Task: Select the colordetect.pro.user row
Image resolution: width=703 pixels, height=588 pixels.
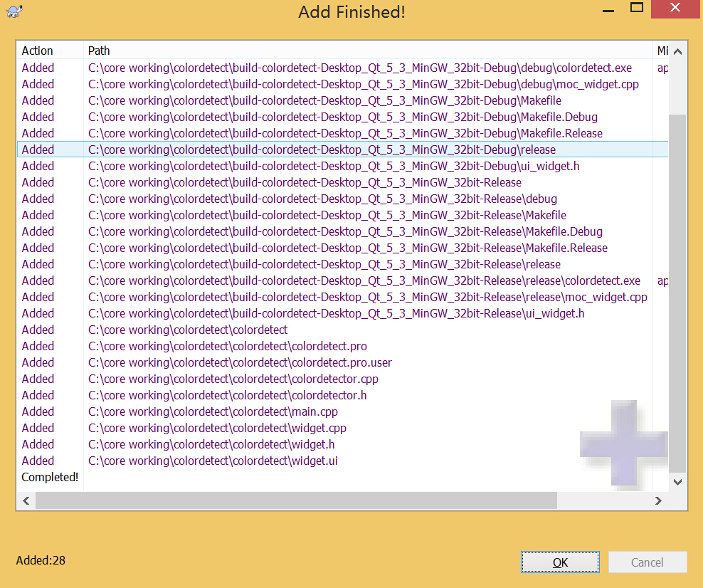Action: (342, 362)
